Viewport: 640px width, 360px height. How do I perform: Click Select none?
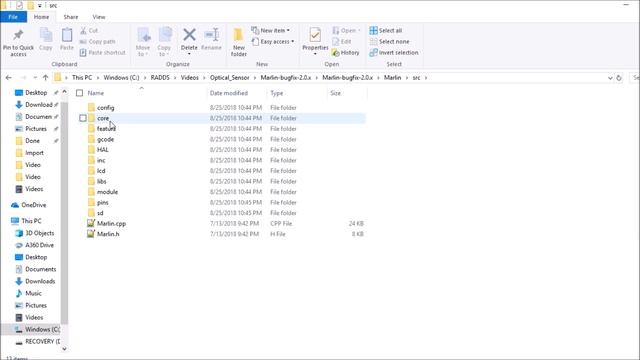[389, 42]
